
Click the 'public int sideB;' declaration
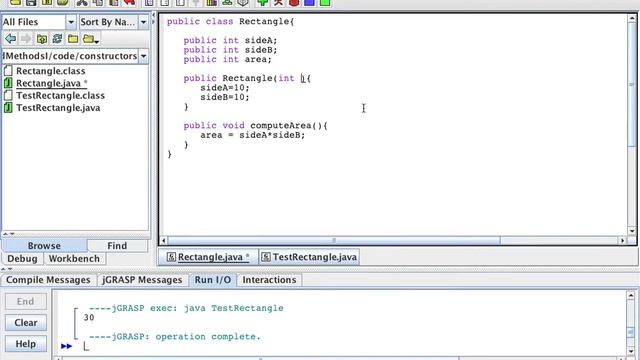click(x=230, y=50)
